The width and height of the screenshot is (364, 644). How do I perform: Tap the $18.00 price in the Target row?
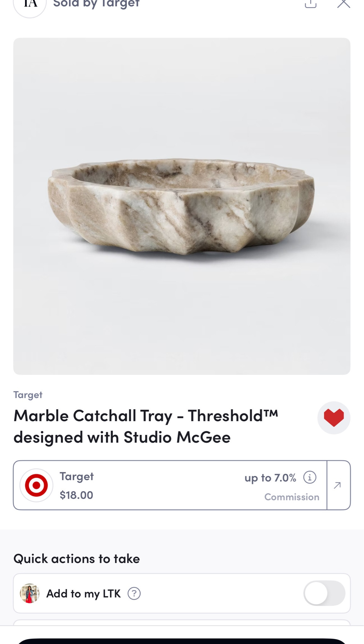click(76, 495)
